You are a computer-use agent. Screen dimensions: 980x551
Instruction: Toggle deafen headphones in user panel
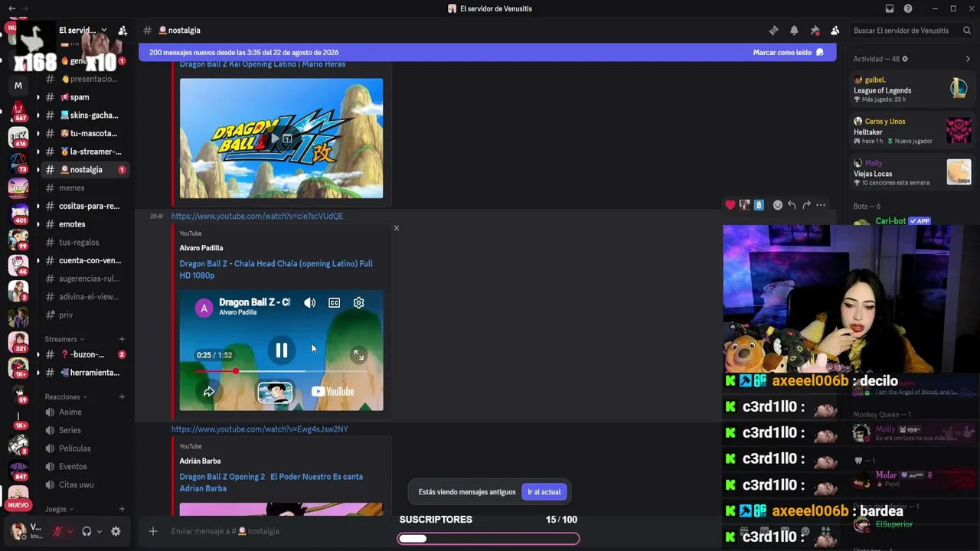tap(87, 531)
